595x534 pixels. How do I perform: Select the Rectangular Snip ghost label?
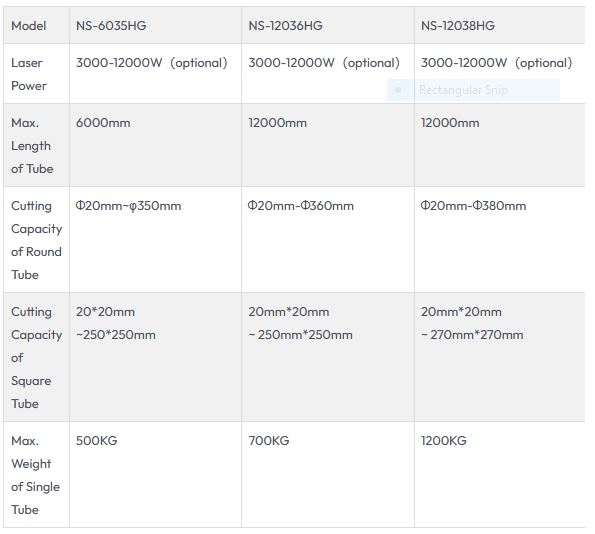click(463, 90)
